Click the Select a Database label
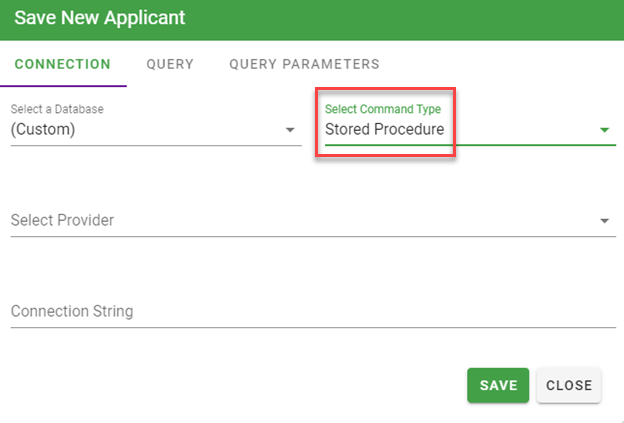 (57, 108)
